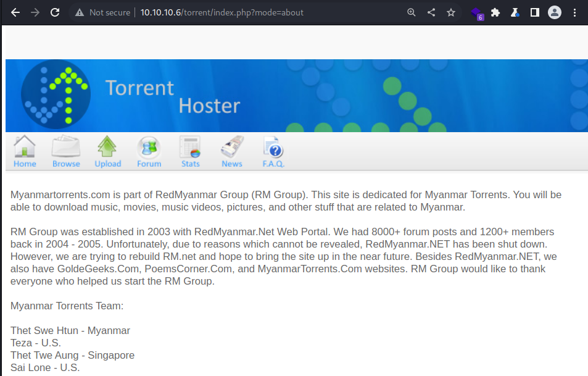Open the F.A.Q. text link
This screenshot has width=588, height=376.
pos(273,164)
